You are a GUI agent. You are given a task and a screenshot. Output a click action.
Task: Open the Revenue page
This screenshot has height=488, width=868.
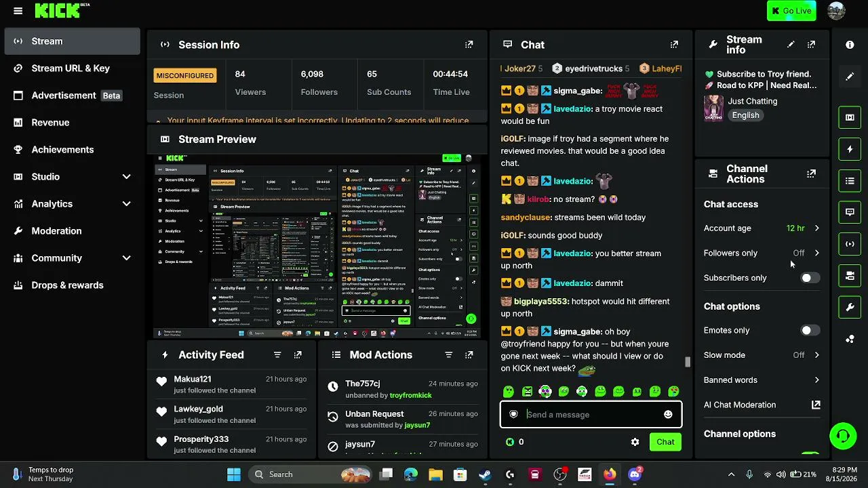pos(73,123)
